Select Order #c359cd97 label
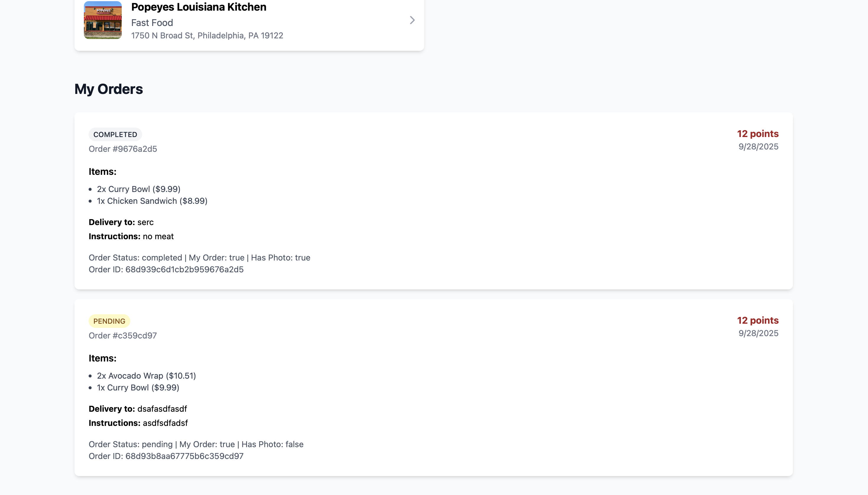 [x=123, y=336]
